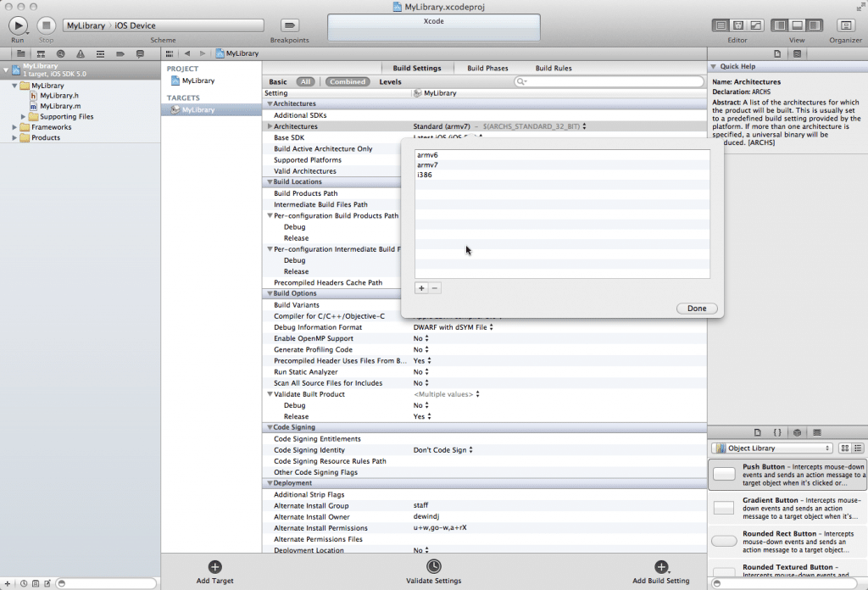Viewport: 868px width, 590px height.
Task: Collapse the MyLibrary group folder
Action: tap(14, 86)
